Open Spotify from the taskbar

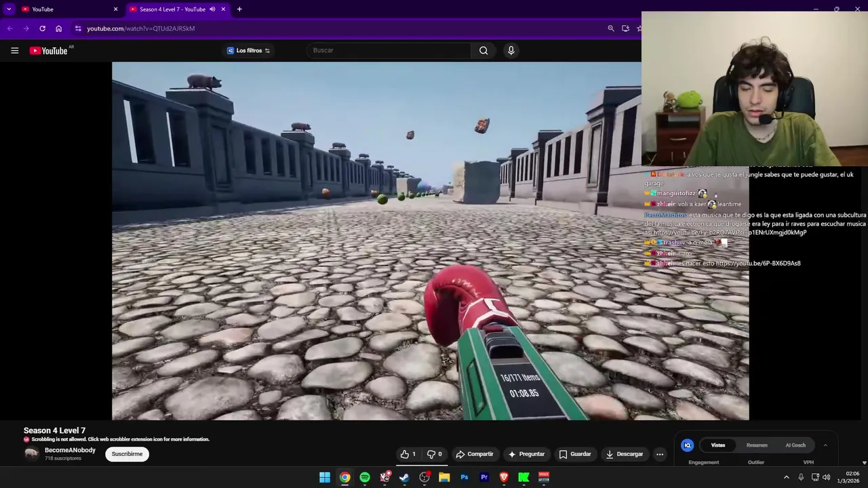365,477
